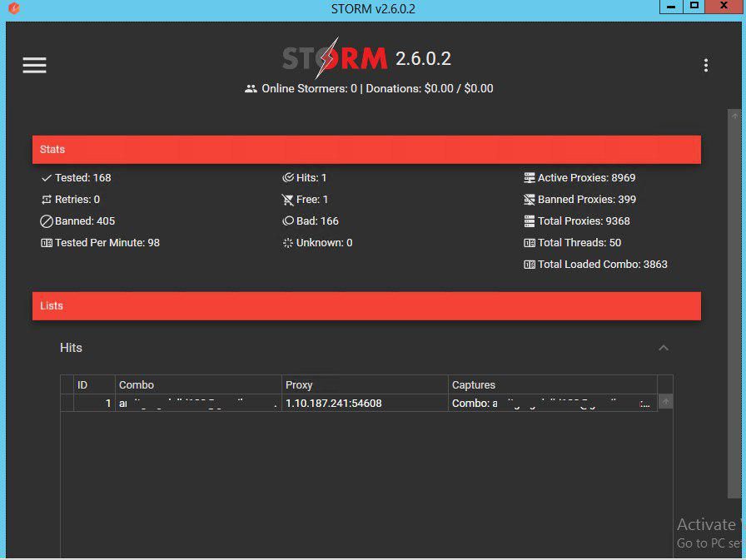Click the Combo column header
This screenshot has height=560, width=746.
pos(137,384)
